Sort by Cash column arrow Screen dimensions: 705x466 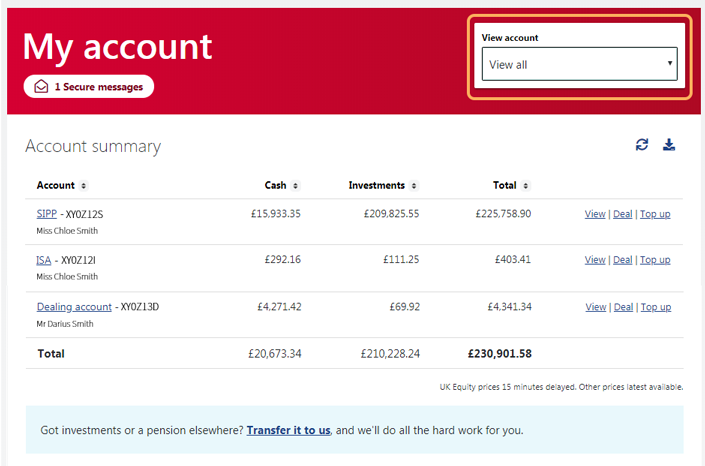point(296,186)
